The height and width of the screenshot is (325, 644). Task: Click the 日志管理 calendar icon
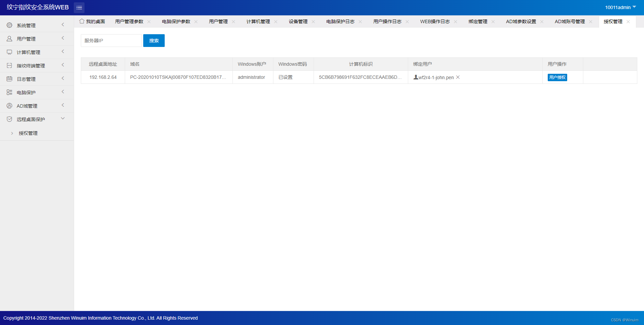9,79
